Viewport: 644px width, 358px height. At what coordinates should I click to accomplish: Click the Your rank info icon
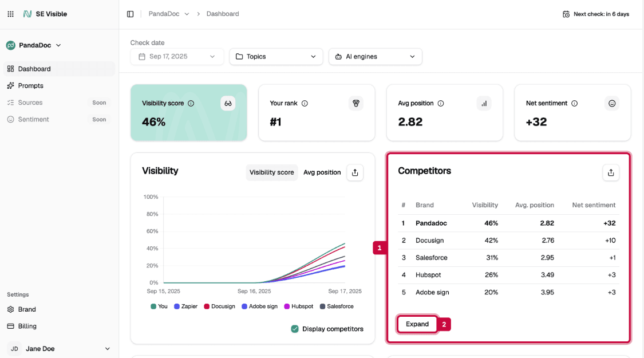(x=305, y=103)
